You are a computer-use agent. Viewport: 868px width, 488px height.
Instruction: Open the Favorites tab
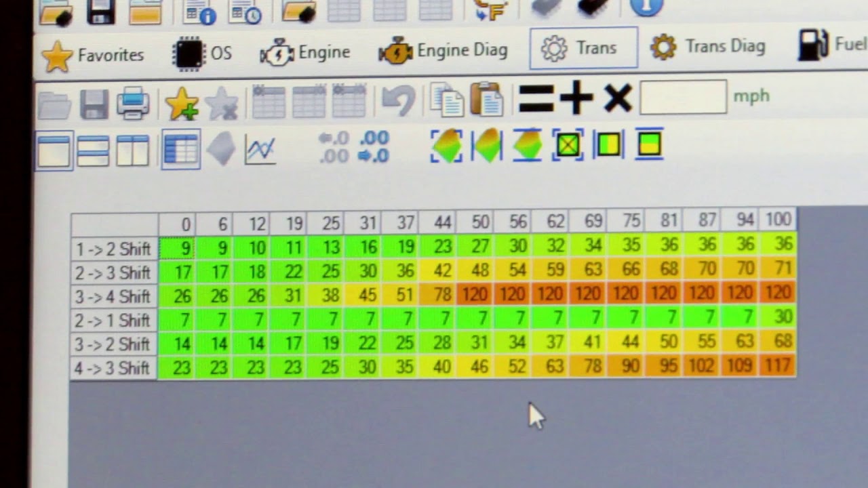[x=93, y=56]
